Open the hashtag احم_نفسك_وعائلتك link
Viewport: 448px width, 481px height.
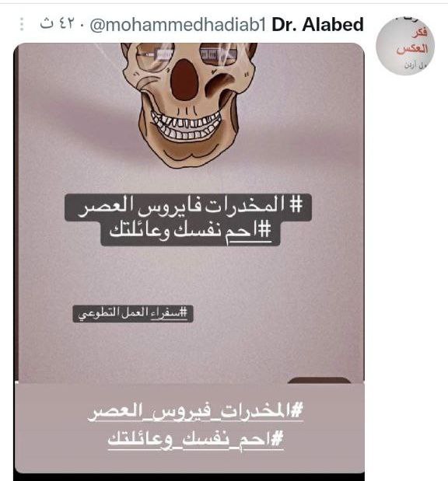pyautogui.click(x=195, y=440)
